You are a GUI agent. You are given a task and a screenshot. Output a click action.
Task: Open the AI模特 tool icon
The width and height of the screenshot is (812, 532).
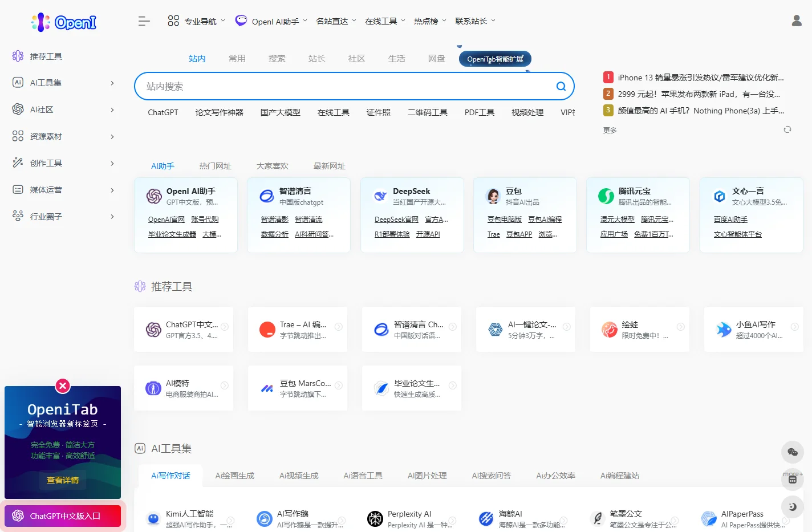[x=153, y=388]
